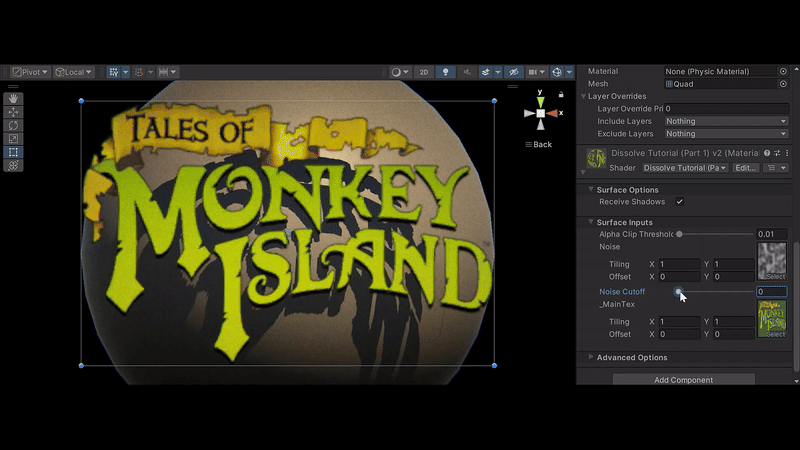Select the Move tool

point(13,112)
